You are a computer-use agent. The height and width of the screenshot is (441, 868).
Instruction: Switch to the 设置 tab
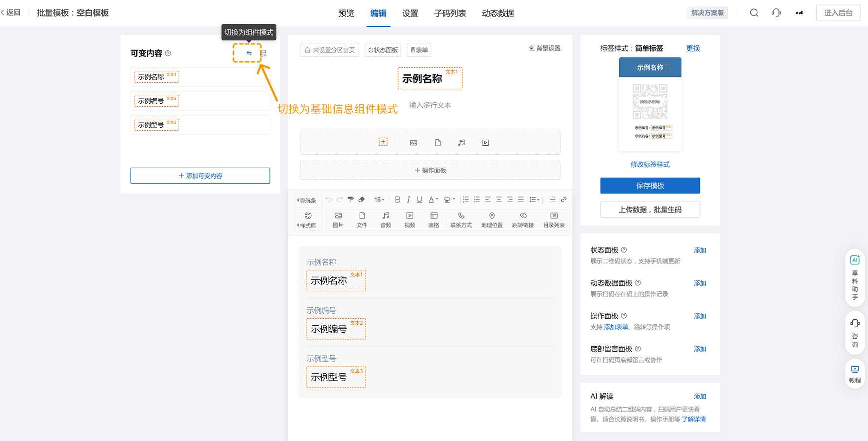coord(410,13)
